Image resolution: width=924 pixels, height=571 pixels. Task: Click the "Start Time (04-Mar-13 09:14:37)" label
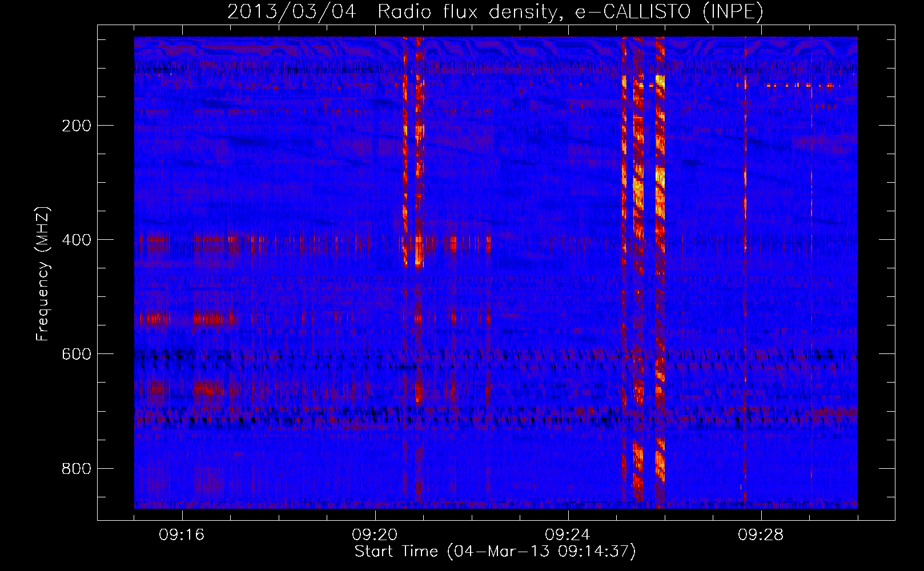click(x=495, y=552)
